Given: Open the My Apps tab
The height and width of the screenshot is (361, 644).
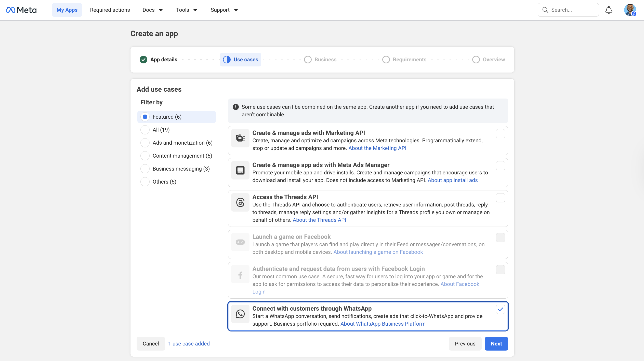Looking at the screenshot, I should [67, 10].
